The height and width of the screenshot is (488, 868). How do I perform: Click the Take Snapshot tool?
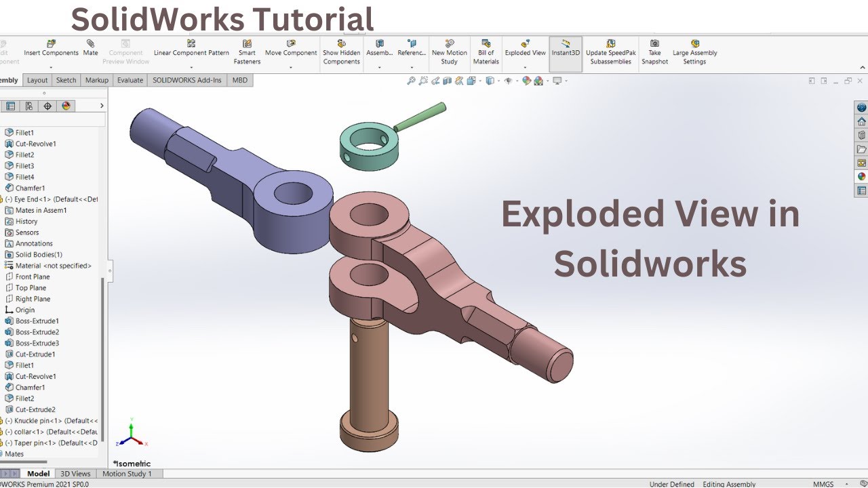[x=654, y=52]
